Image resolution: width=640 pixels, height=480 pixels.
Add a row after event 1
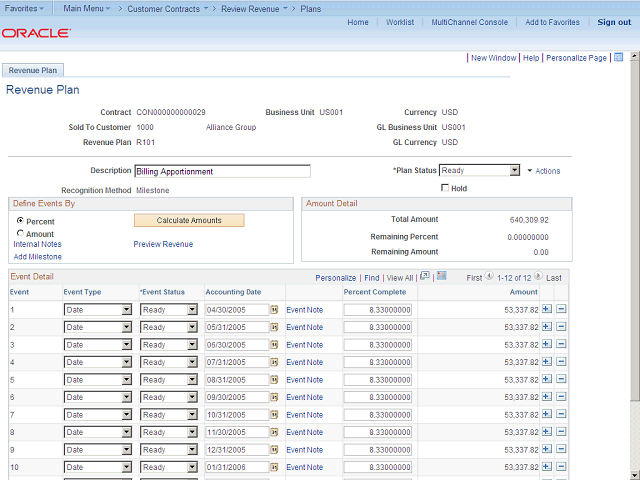pyautogui.click(x=546, y=310)
